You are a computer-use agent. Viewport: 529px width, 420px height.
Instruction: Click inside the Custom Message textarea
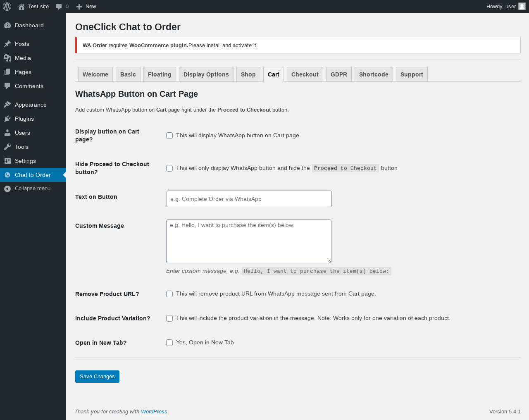[249, 241]
